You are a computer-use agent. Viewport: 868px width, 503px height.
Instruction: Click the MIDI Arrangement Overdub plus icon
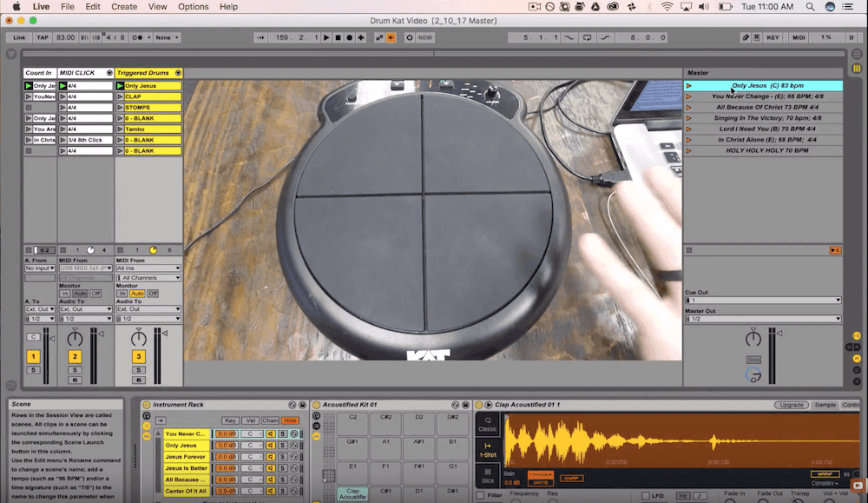[361, 37]
